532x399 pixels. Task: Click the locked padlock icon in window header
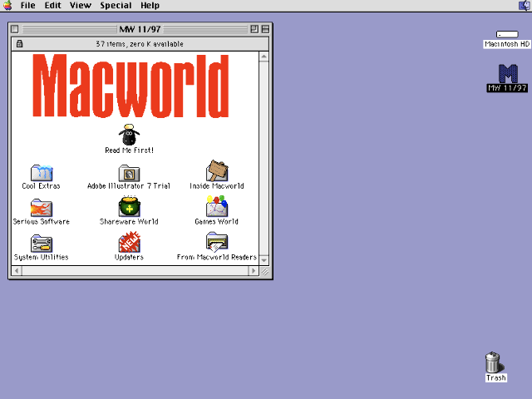tap(20, 44)
